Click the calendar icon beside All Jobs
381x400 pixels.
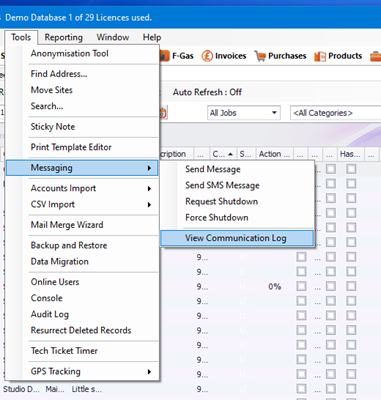[x=163, y=113]
